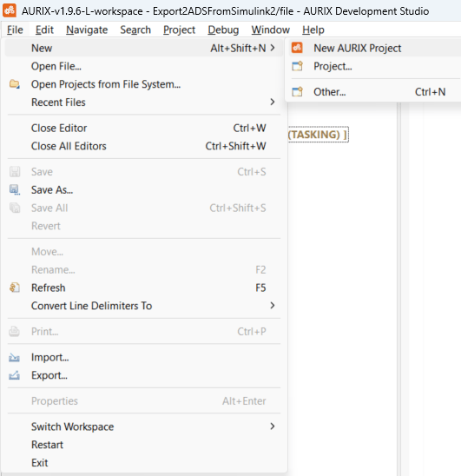
Task: Click the Save As disk icon
Action: [15, 189]
